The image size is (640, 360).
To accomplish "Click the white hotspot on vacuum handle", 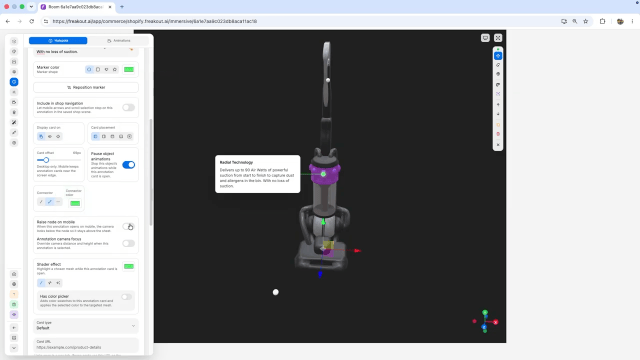I will click(328, 80).
